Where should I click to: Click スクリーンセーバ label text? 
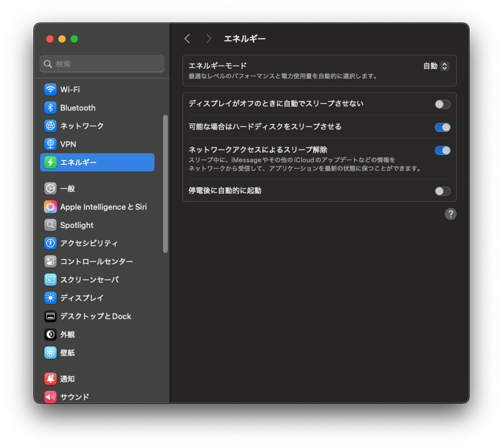(x=89, y=280)
